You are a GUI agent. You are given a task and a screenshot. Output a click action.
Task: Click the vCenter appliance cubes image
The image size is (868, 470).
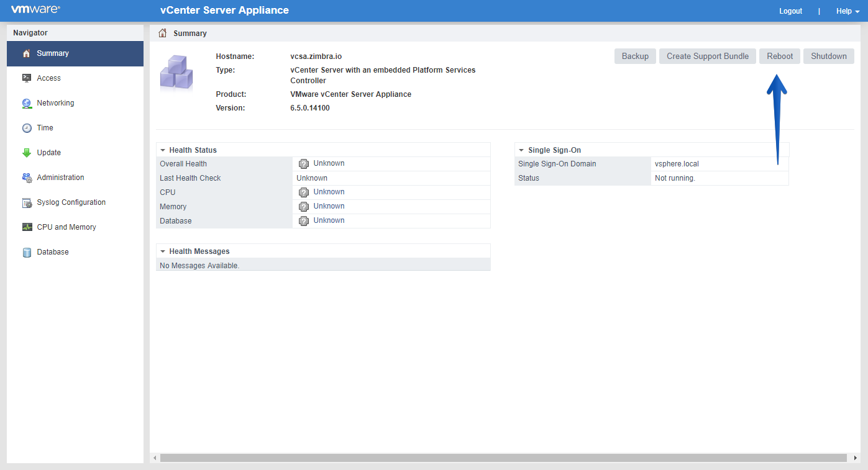coord(177,74)
